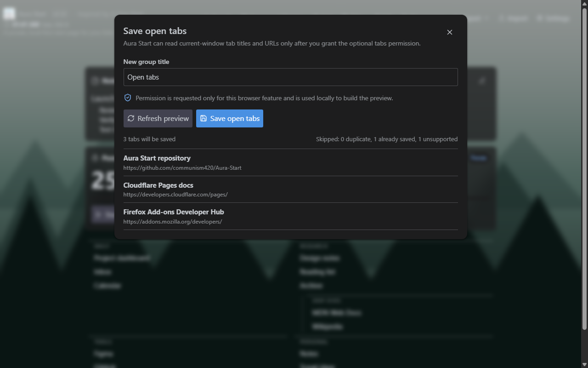This screenshot has width=588, height=368.
Task: Click the page scrollbar up arrow
Action: [x=584, y=3]
